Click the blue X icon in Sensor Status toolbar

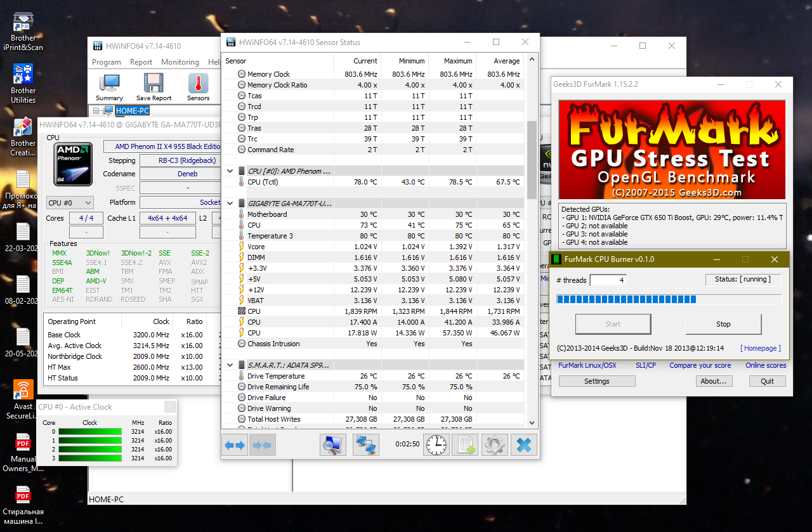[523, 445]
